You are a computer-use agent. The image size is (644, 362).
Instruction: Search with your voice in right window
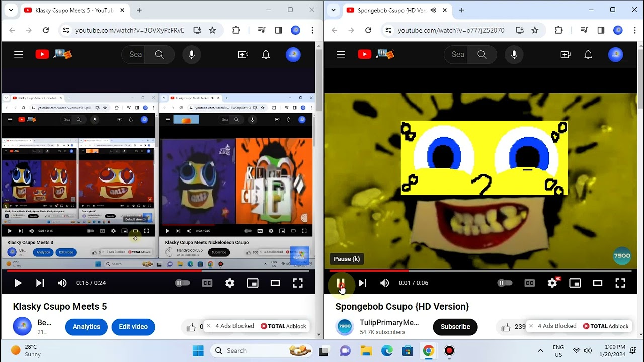point(514,55)
